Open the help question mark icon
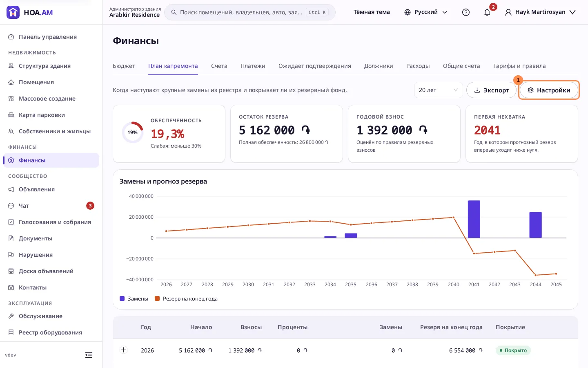 [x=466, y=12]
